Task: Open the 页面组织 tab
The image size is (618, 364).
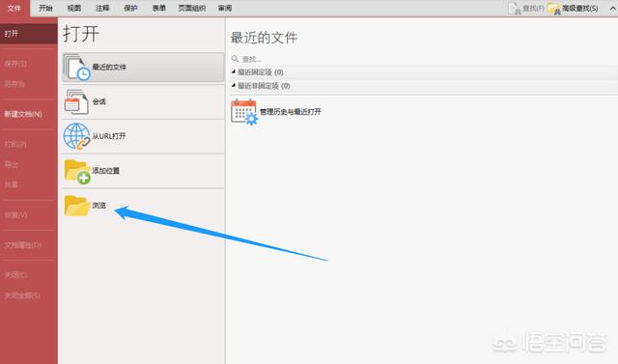Action: [x=192, y=8]
